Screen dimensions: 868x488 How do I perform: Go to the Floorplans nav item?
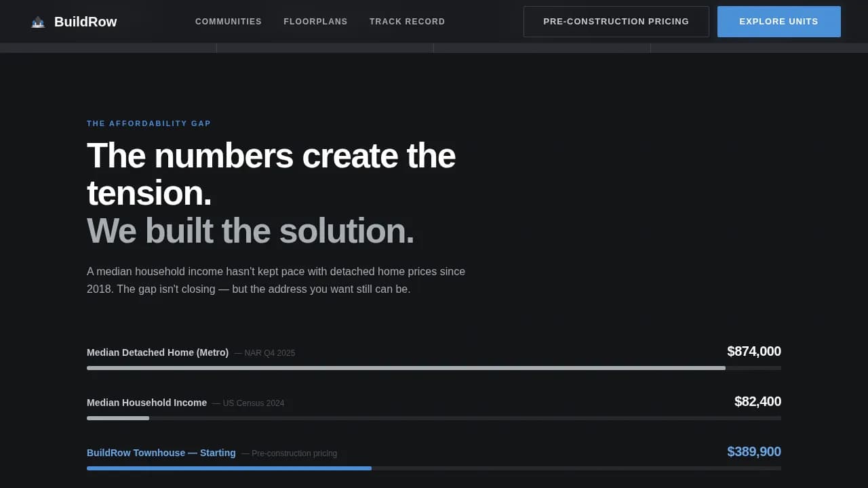315,22
